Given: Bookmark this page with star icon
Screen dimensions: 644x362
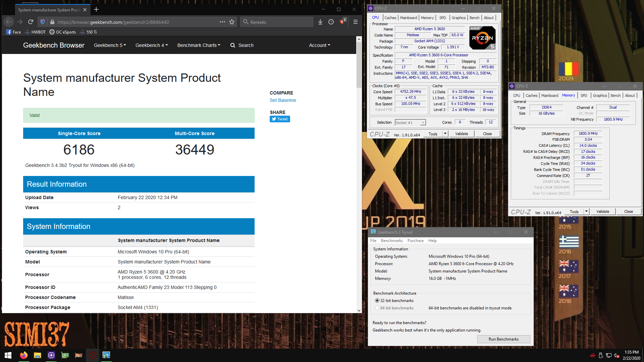Looking at the screenshot, I should click(232, 22).
